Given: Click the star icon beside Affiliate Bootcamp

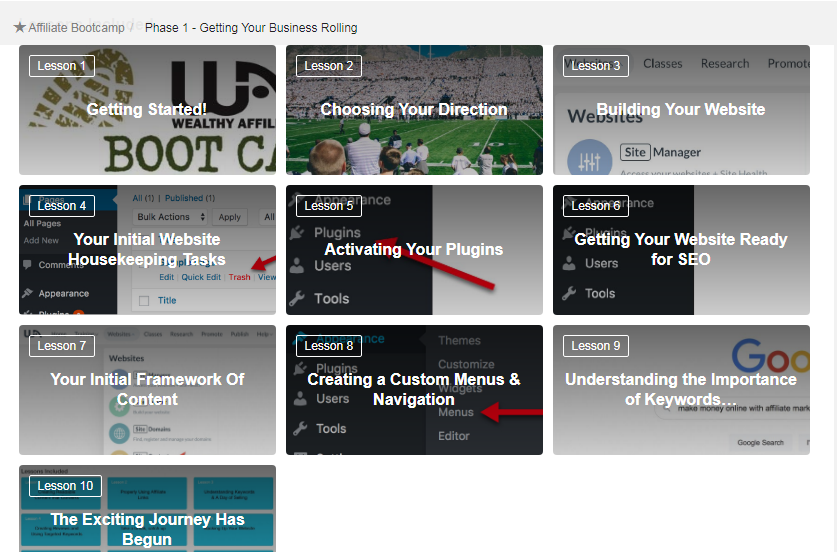Looking at the screenshot, I should click(x=20, y=27).
